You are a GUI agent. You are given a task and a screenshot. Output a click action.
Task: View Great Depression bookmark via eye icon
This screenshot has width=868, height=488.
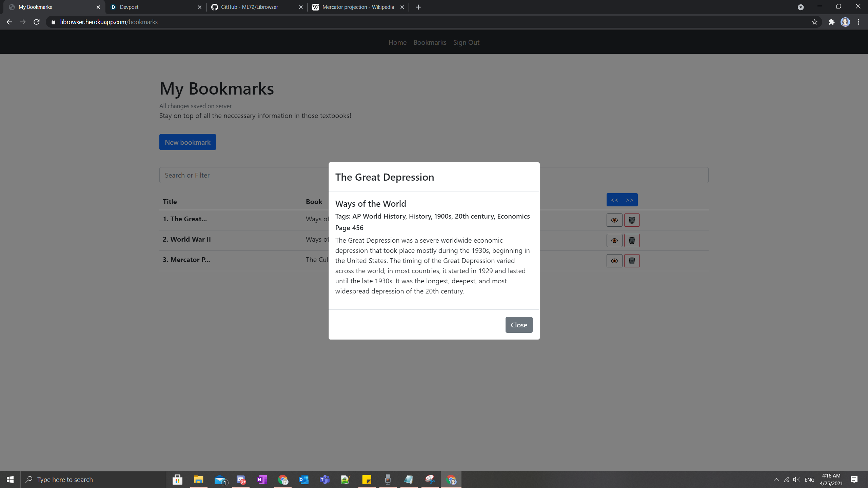pos(614,220)
